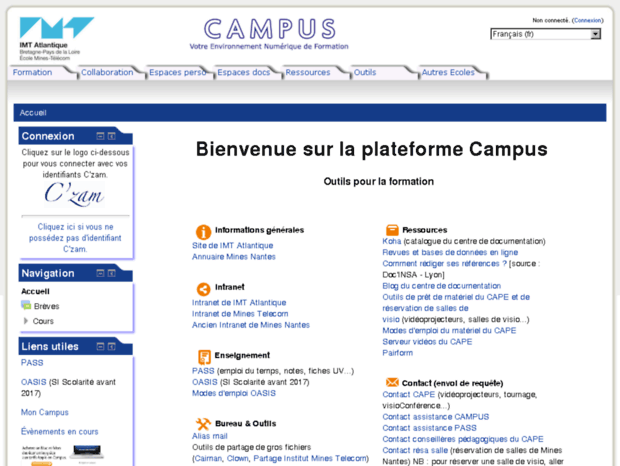Expand the Cours tree node arrow

click(26, 321)
